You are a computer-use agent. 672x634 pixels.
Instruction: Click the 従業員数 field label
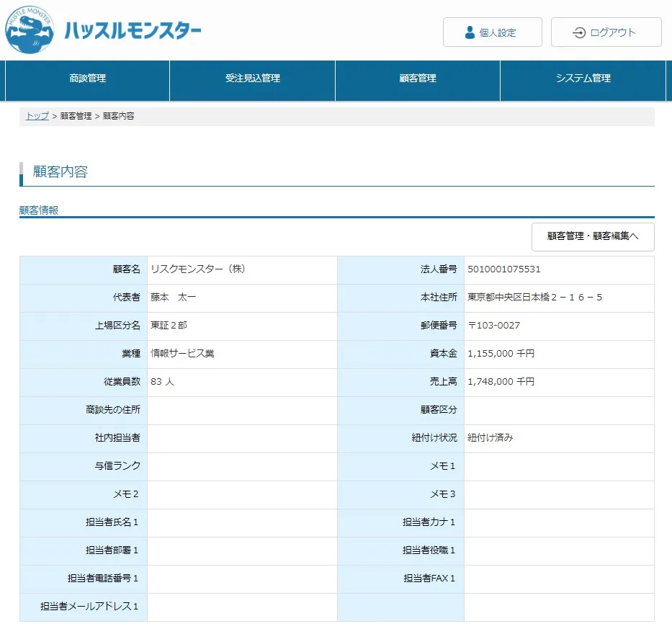click(122, 382)
